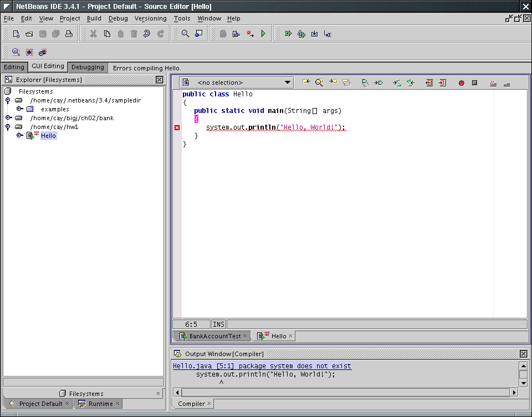Click the output window scroll right arrow
The height and width of the screenshot is (417, 532).
click(x=514, y=393)
